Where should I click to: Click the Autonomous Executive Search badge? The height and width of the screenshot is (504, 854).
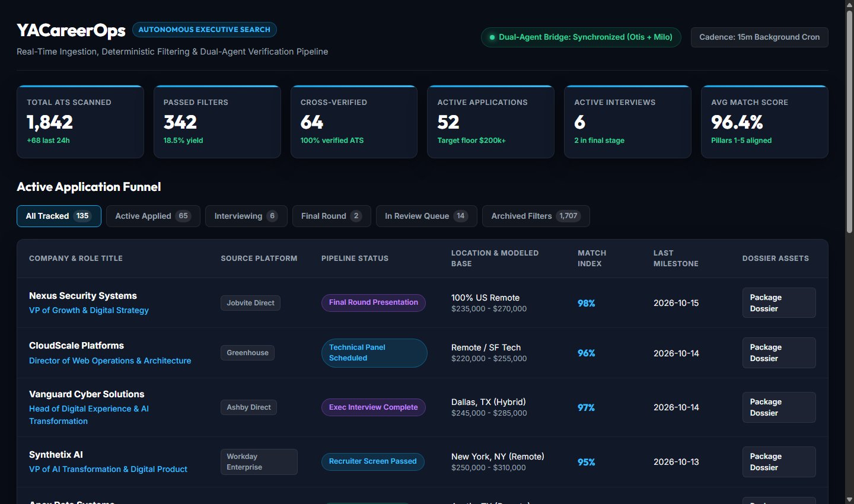click(x=205, y=30)
